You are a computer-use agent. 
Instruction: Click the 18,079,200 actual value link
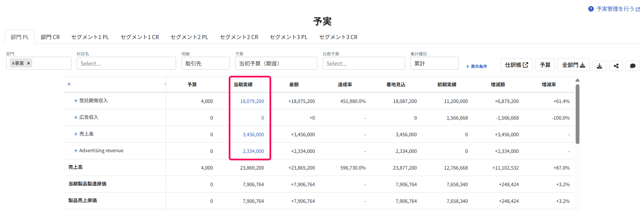pyautogui.click(x=252, y=101)
